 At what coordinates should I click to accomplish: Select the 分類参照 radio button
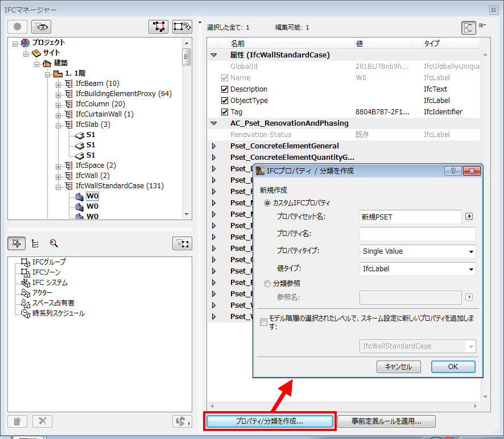(267, 284)
